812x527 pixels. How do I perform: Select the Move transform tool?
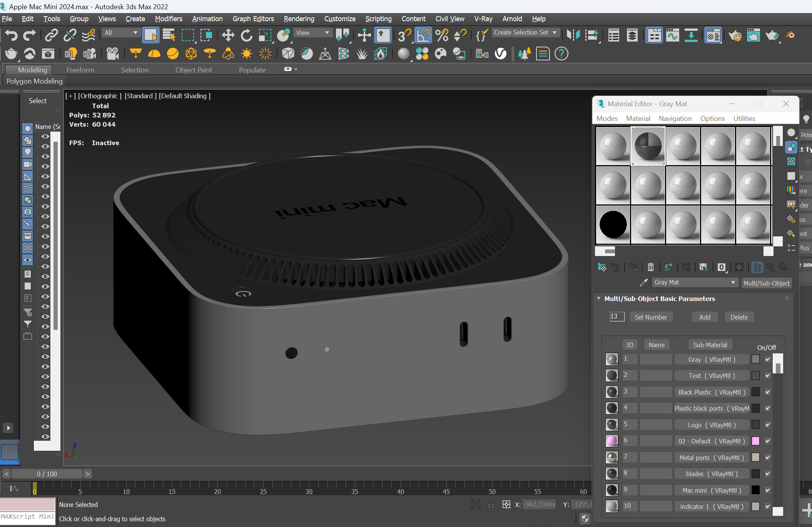pyautogui.click(x=228, y=35)
